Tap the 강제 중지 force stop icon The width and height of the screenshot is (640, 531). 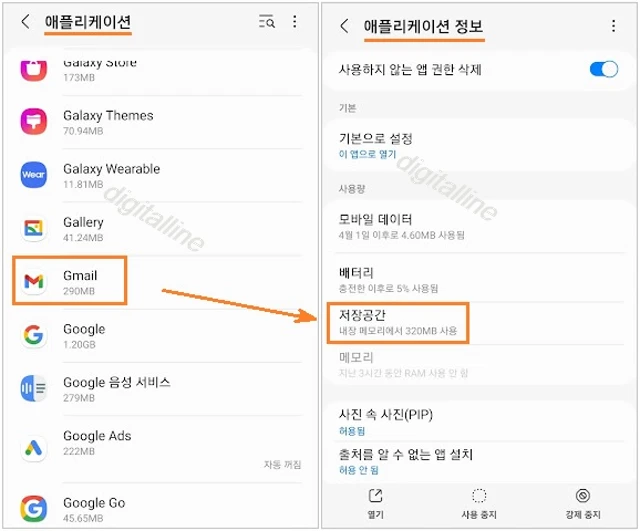click(582, 496)
